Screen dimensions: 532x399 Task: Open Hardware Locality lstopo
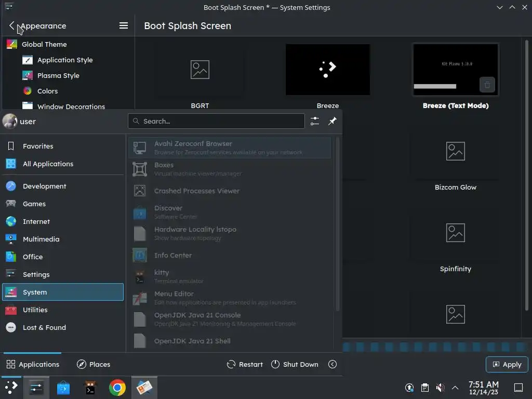click(230, 233)
